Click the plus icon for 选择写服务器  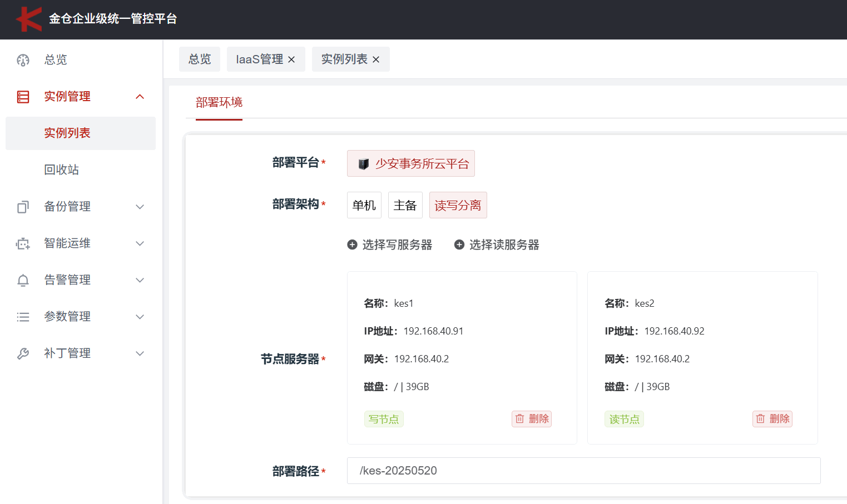352,244
